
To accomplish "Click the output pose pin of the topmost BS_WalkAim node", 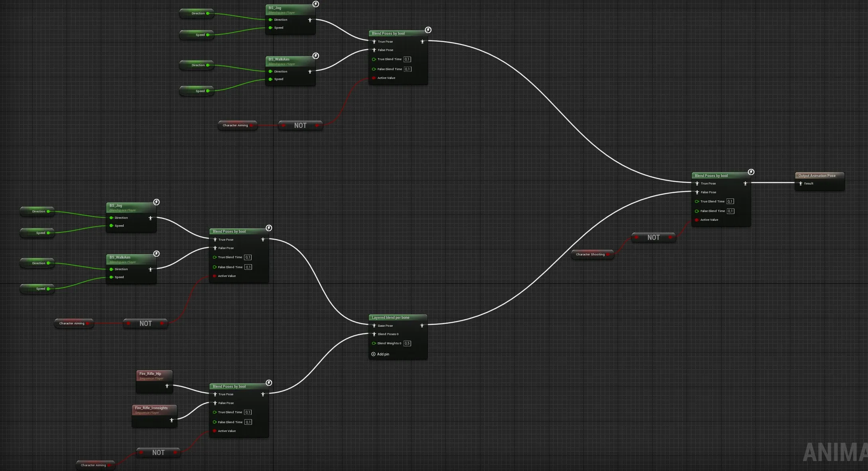I will [310, 72].
